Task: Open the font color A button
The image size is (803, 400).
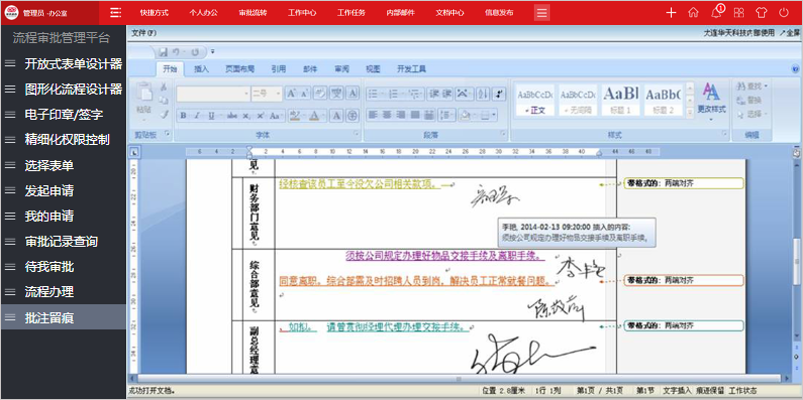Action: tap(314, 116)
